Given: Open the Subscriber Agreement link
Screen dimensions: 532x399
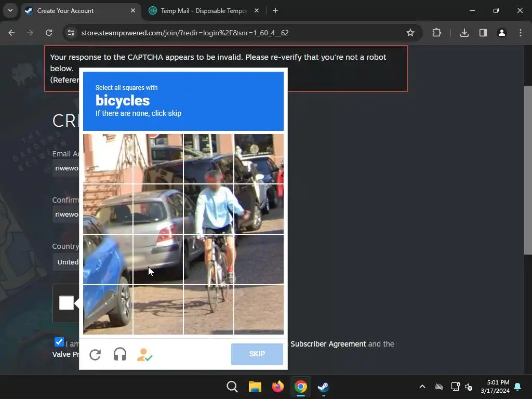Looking at the screenshot, I should coord(328,344).
